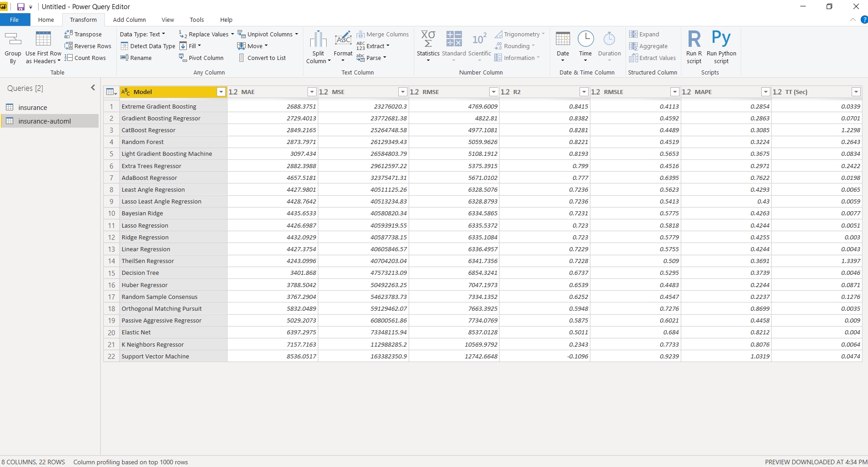Screen dimensions: 868x467
Task: Open the File menu
Action: [x=15, y=20]
